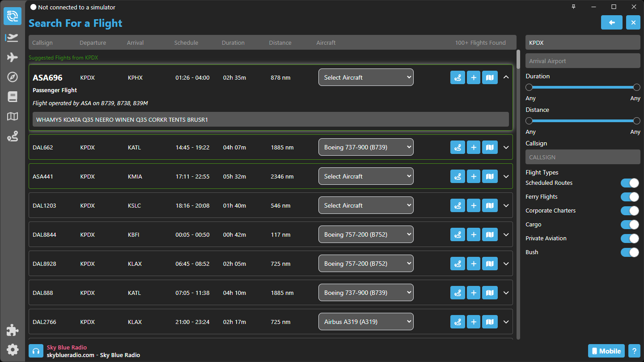Click the Mobile button
644x362 pixels.
click(x=606, y=351)
